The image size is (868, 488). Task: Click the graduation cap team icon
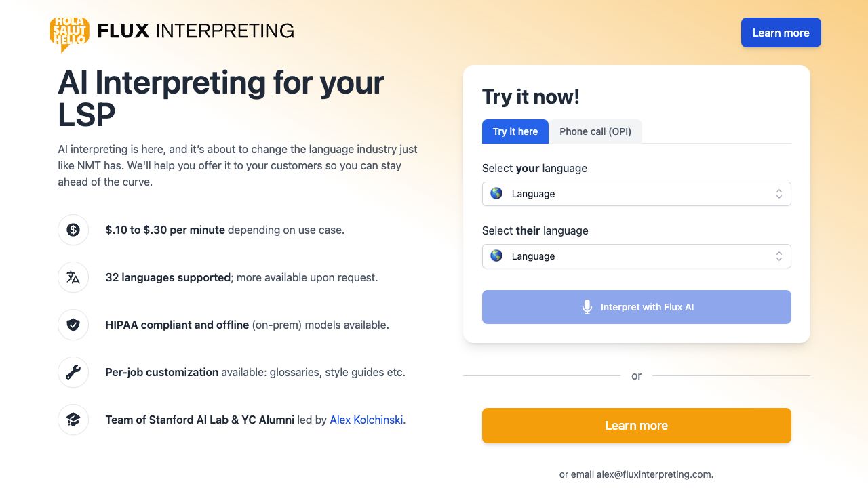[73, 420]
